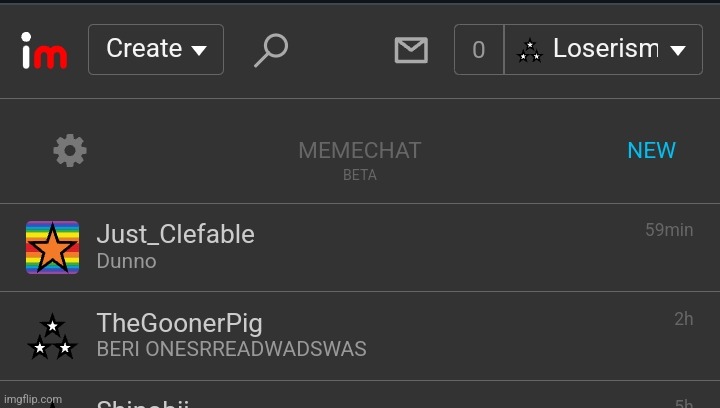
Task: Click the imgflip logo icon
Action: 44,50
